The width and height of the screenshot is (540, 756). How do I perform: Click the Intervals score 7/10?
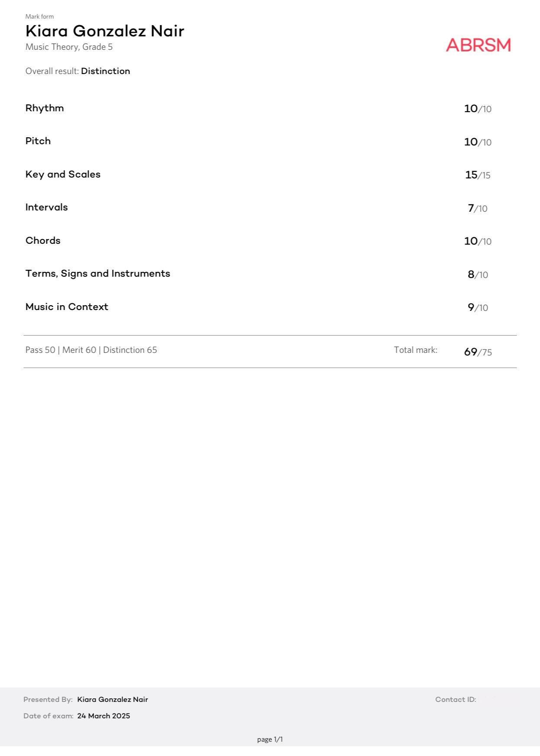click(x=478, y=208)
